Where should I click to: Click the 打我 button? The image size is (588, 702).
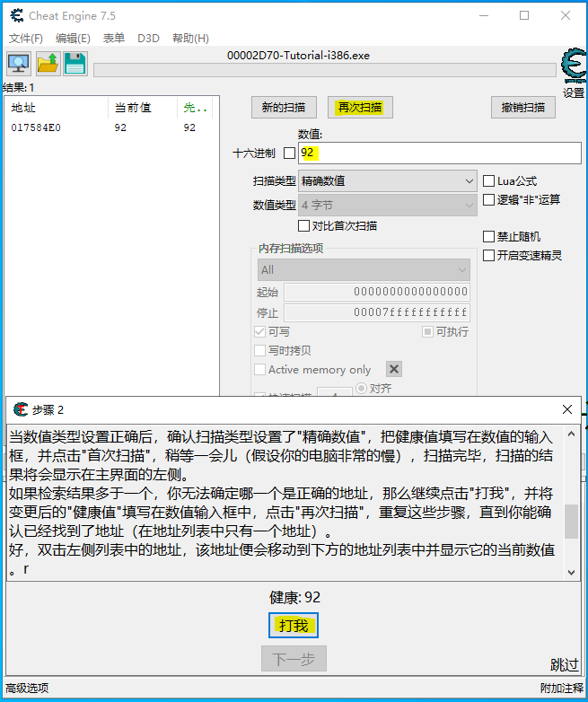294,625
